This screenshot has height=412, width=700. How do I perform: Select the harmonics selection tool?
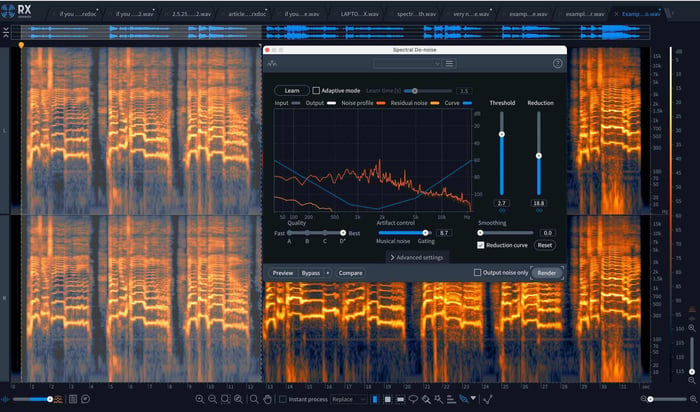click(x=451, y=399)
